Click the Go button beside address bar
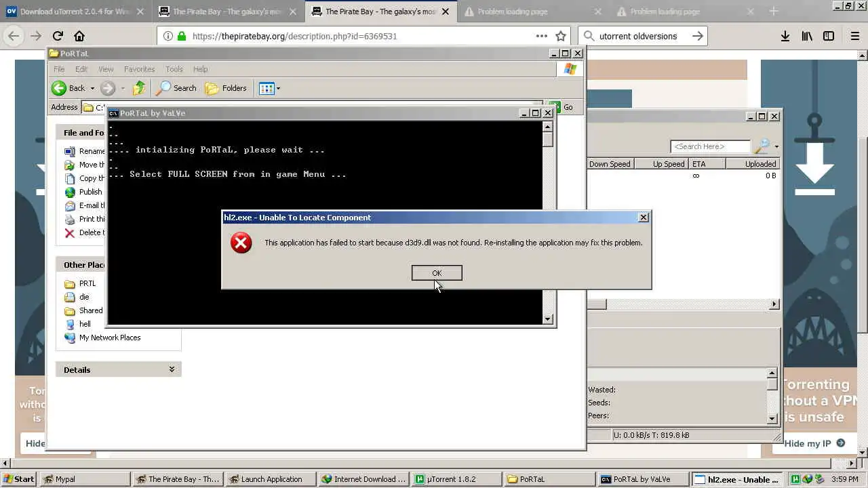 tap(563, 107)
